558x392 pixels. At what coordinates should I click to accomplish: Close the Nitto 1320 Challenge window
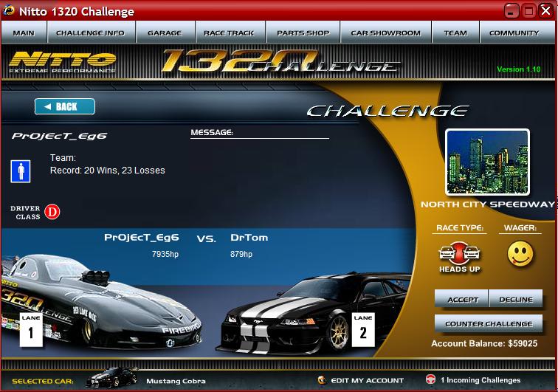click(546, 10)
